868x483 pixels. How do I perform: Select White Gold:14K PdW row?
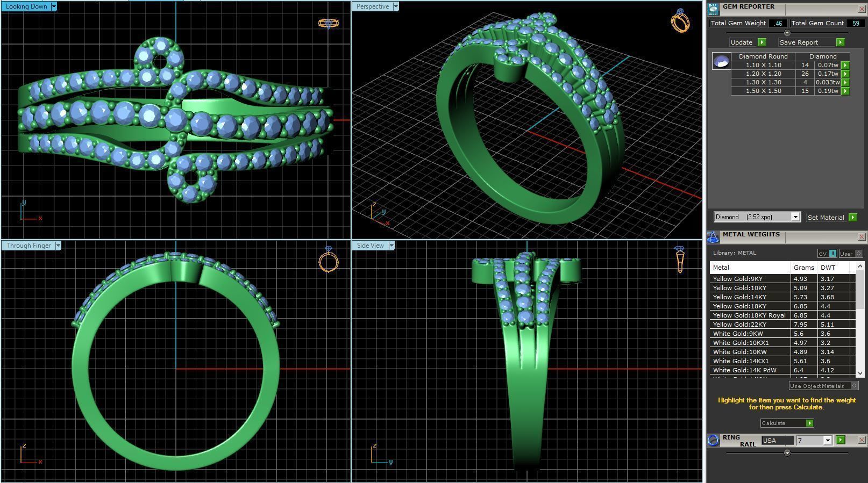point(782,370)
